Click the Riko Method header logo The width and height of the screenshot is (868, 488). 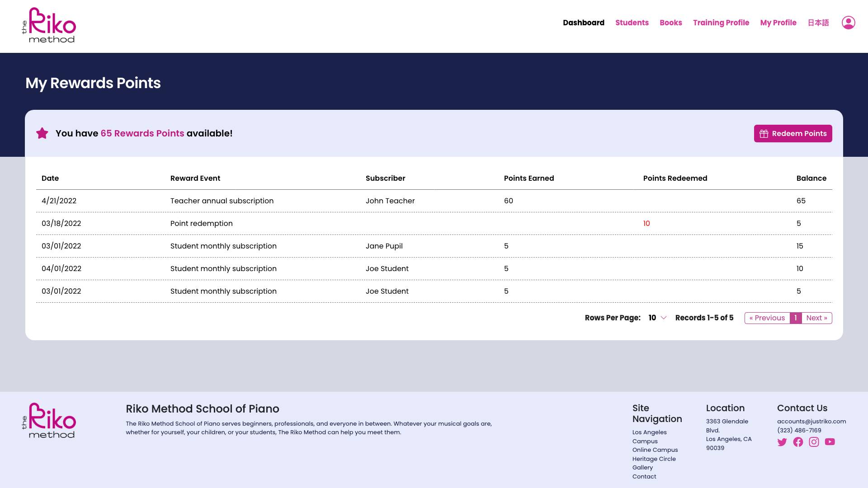pos(49,25)
